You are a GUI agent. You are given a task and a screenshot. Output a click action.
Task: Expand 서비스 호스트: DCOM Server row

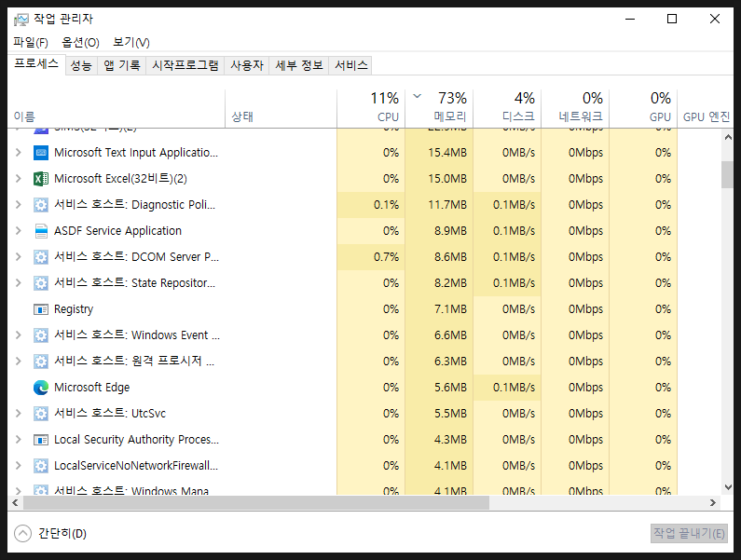click(19, 256)
